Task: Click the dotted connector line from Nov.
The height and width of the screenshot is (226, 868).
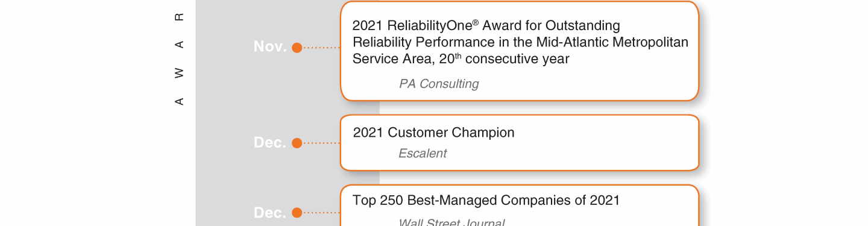Action: (x=321, y=48)
